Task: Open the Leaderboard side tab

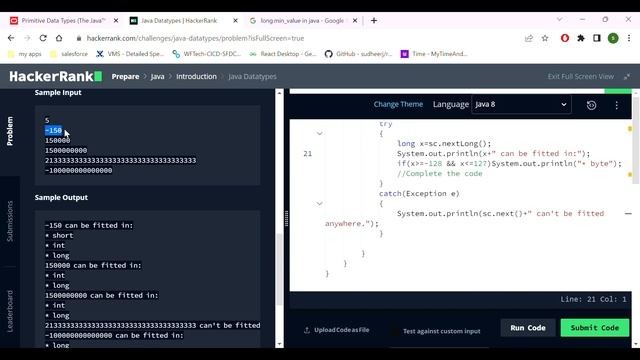Action: pyautogui.click(x=10, y=311)
